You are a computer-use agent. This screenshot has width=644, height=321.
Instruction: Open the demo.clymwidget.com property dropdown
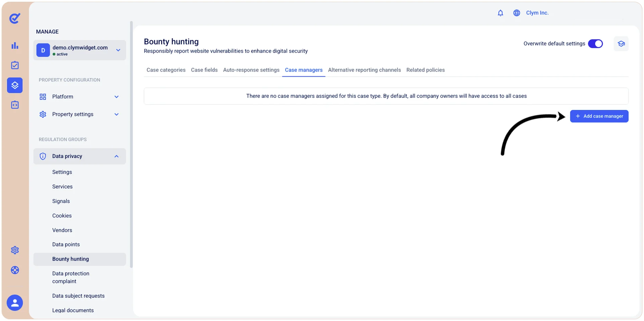pos(80,50)
